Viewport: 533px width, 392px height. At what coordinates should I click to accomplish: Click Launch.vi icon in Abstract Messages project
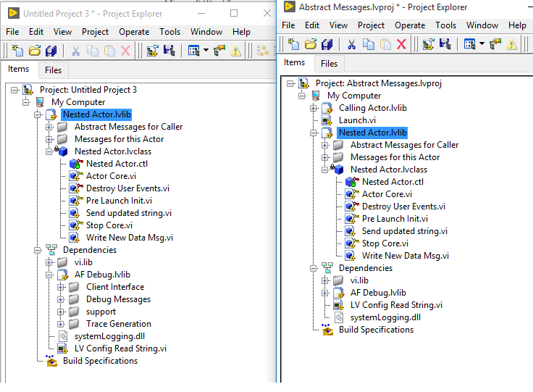click(327, 120)
